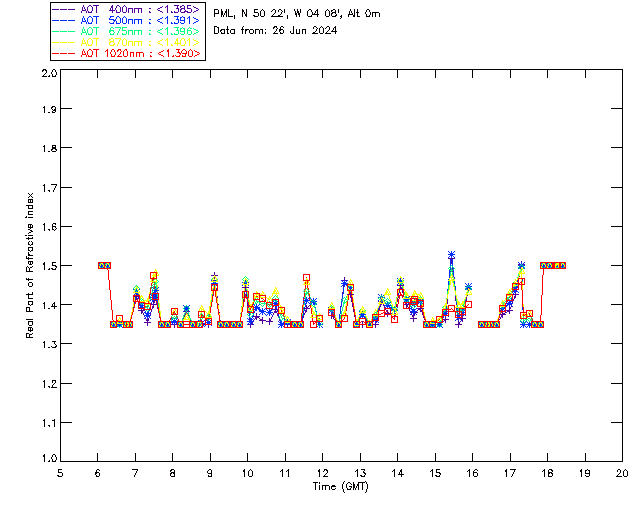The image size is (640, 512).
Task: Click the x-axis label 17
Action: coord(510,473)
